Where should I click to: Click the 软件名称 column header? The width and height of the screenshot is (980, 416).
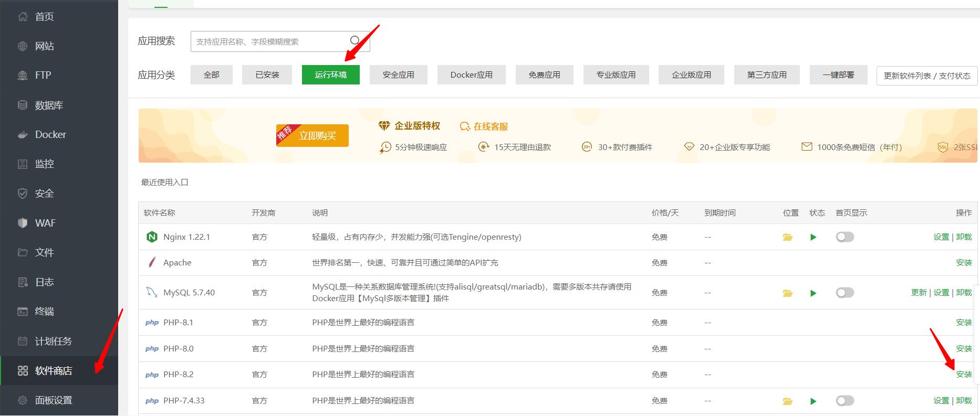160,213
